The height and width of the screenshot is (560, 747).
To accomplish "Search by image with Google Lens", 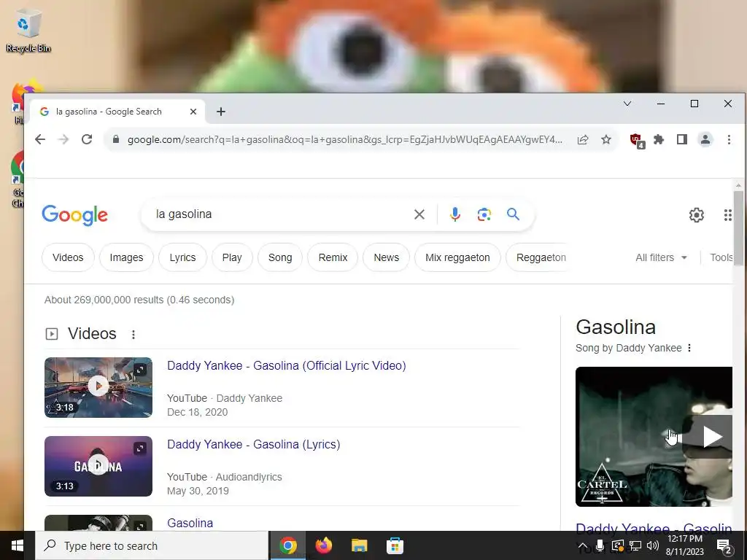I will [x=484, y=214].
